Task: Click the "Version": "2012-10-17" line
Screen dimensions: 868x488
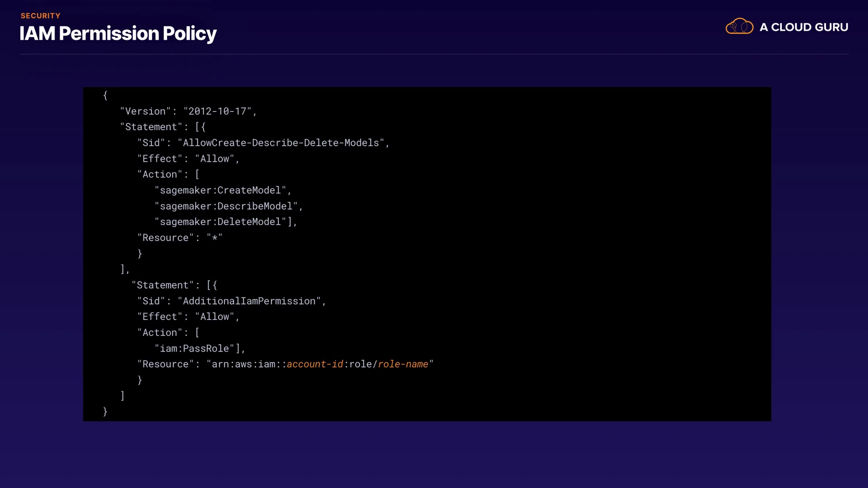Action: pos(188,111)
